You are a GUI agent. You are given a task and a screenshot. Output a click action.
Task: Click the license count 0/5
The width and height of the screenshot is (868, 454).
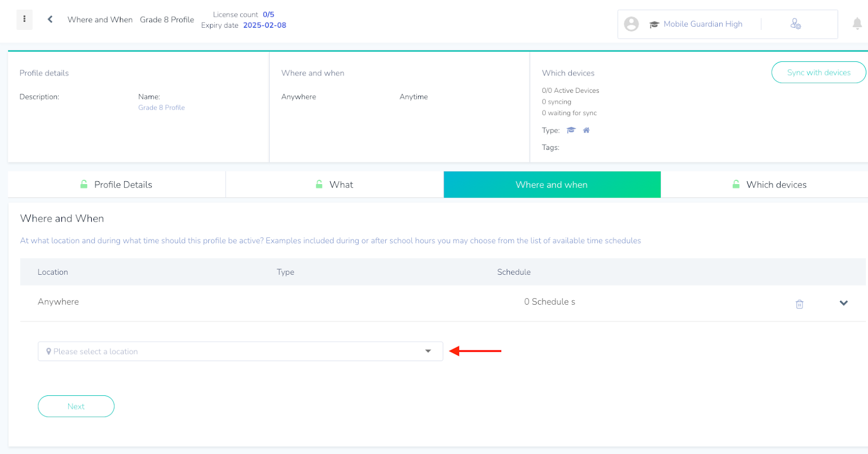point(269,15)
